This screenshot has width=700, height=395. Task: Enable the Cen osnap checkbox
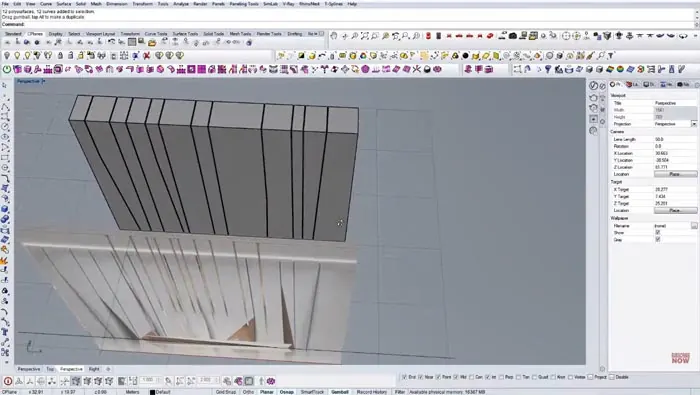[x=472, y=377]
